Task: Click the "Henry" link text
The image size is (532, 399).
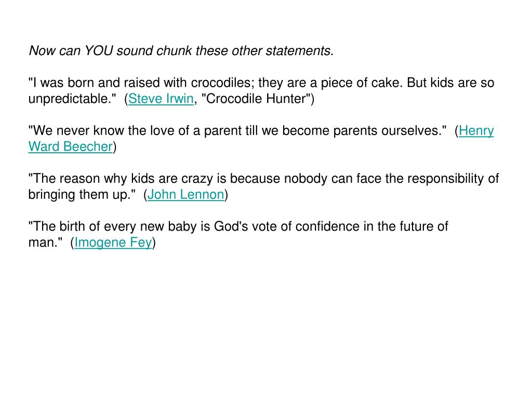Action: [476, 130]
